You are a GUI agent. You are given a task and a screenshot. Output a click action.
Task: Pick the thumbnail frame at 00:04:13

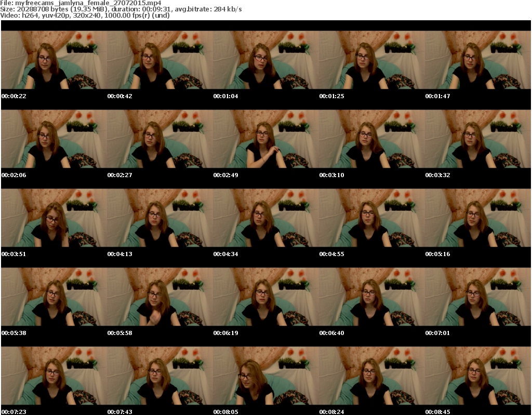(160, 218)
